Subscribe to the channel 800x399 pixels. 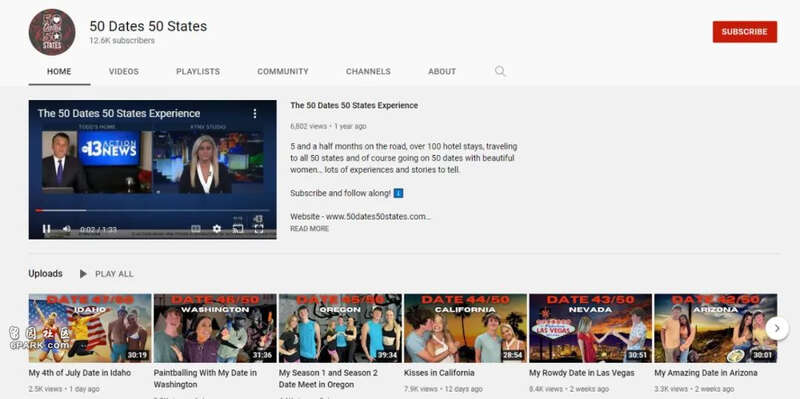click(x=744, y=32)
